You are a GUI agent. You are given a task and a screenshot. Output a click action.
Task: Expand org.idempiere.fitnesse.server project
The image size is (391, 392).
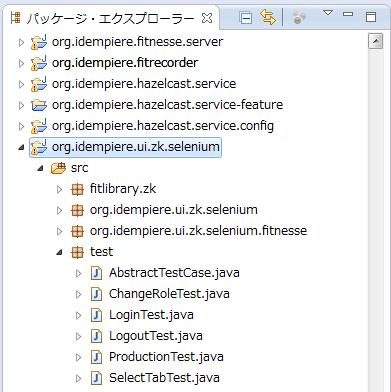click(21, 42)
